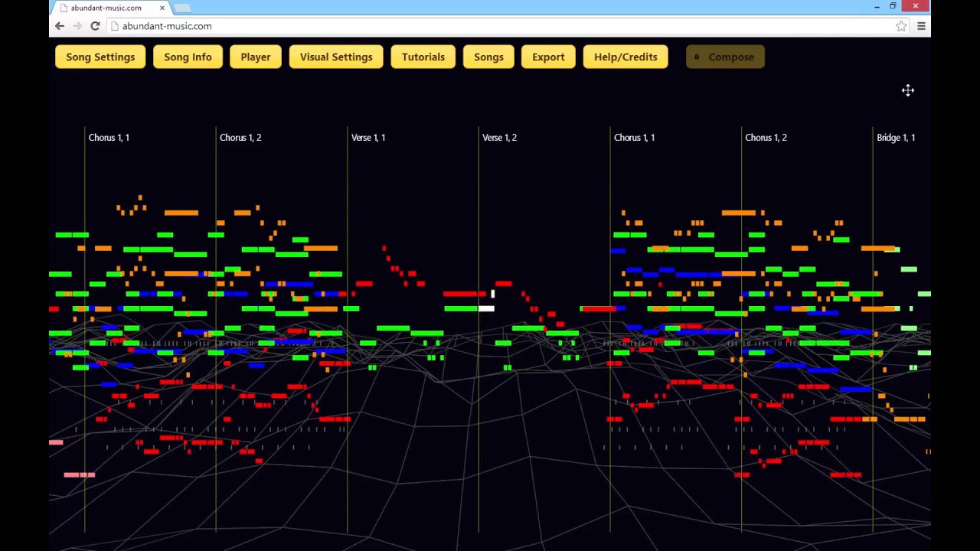
Task: Open the Tutorials button
Action: click(423, 57)
